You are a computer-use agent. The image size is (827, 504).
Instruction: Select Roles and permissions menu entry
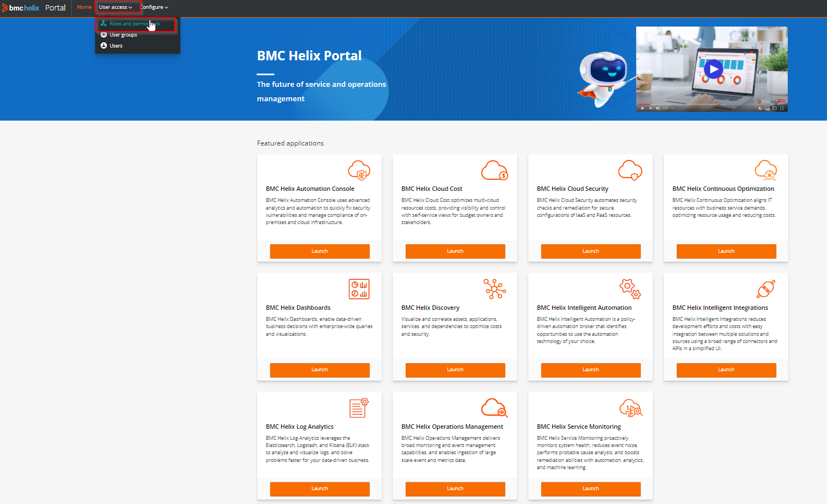click(136, 24)
